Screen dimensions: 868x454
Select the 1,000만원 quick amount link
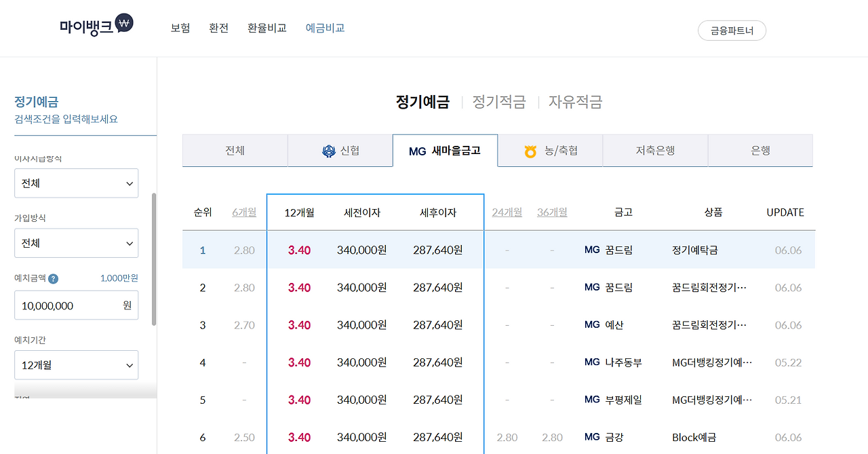tap(119, 278)
